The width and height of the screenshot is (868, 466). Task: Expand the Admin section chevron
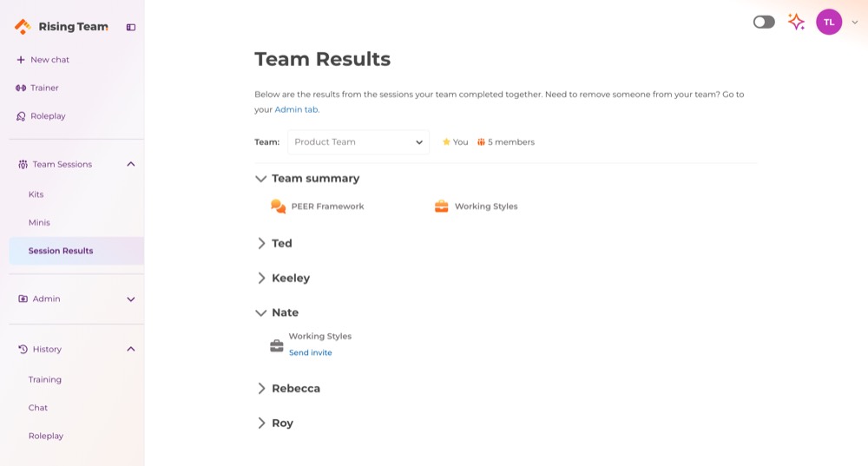coord(131,299)
